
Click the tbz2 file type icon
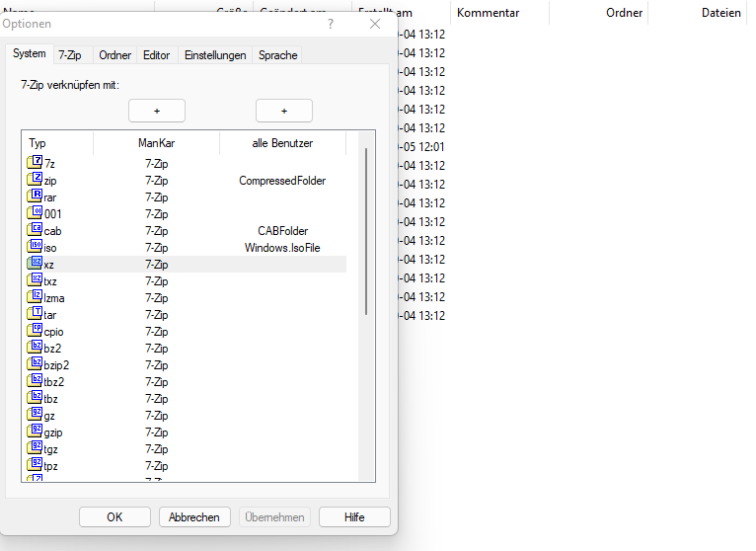click(35, 381)
